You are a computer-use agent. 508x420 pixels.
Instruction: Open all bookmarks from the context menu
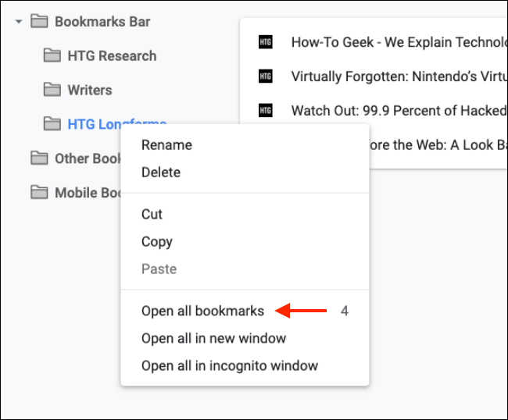point(202,311)
